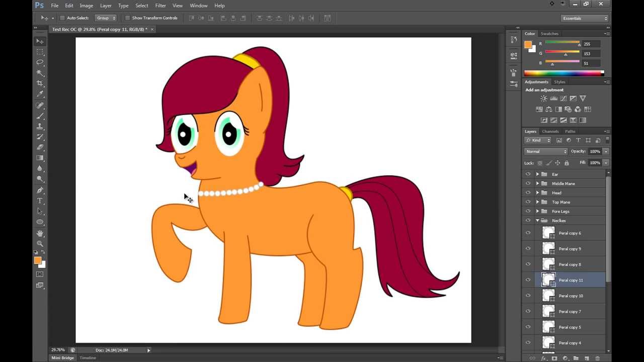Viewport: 644px width, 362px height.
Task: Hide the Ear group layer
Action: (x=528, y=174)
